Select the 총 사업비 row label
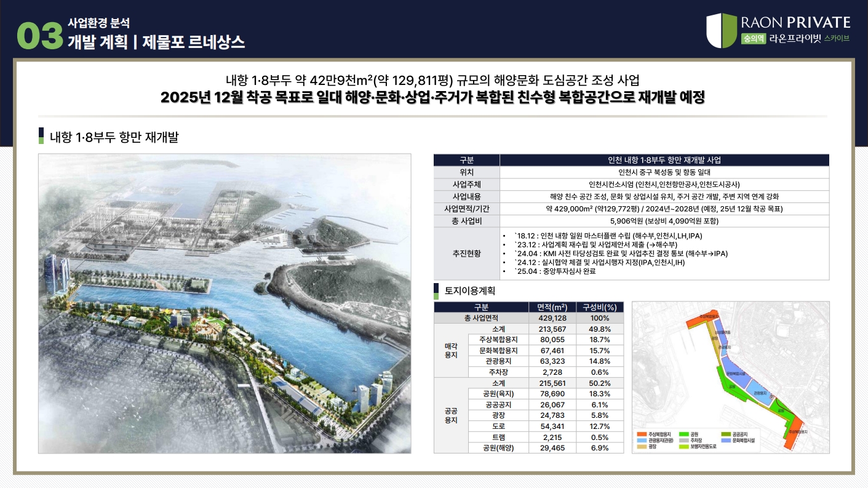Image resolution: width=868 pixels, height=488 pixels. (x=466, y=220)
